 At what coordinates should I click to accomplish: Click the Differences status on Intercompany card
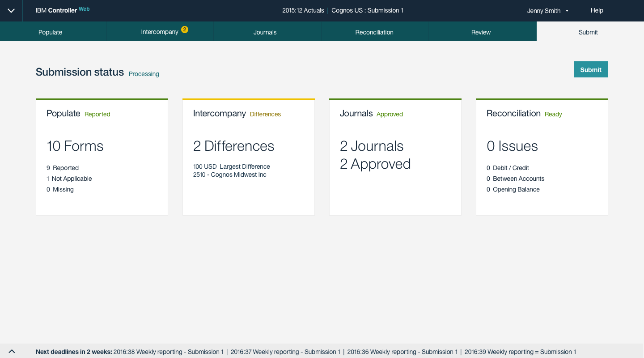click(x=266, y=114)
